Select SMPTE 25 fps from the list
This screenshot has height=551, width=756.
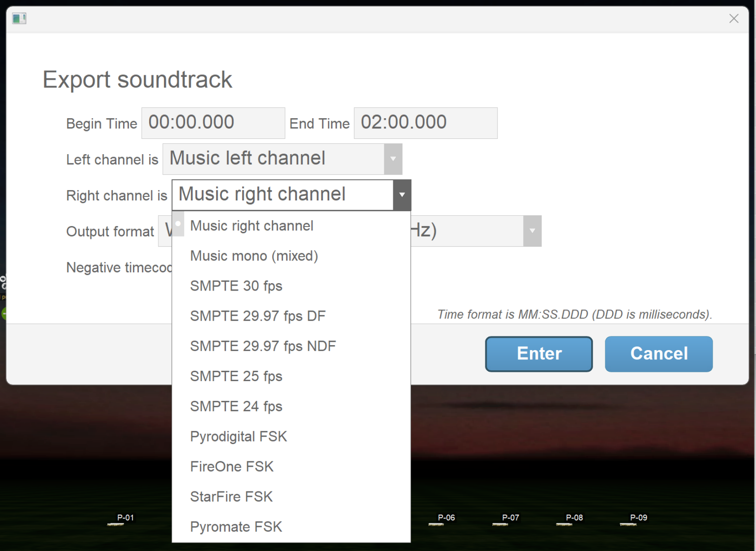pos(236,376)
